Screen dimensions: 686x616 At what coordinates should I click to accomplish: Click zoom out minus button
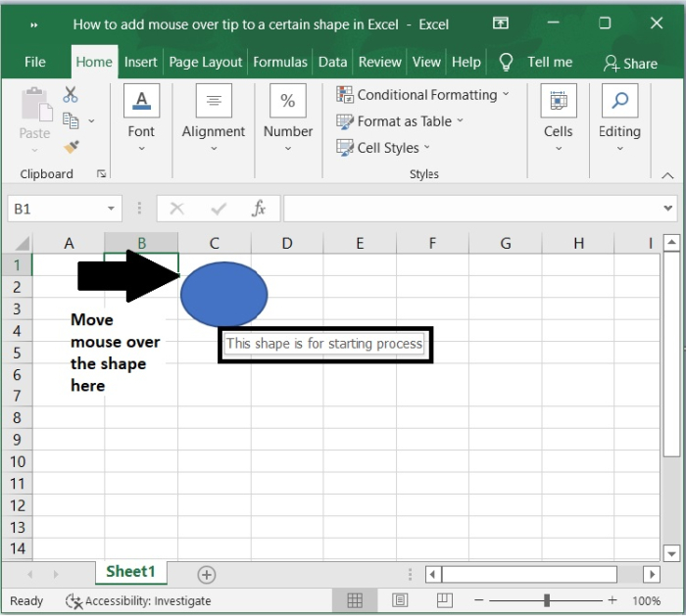(478, 600)
